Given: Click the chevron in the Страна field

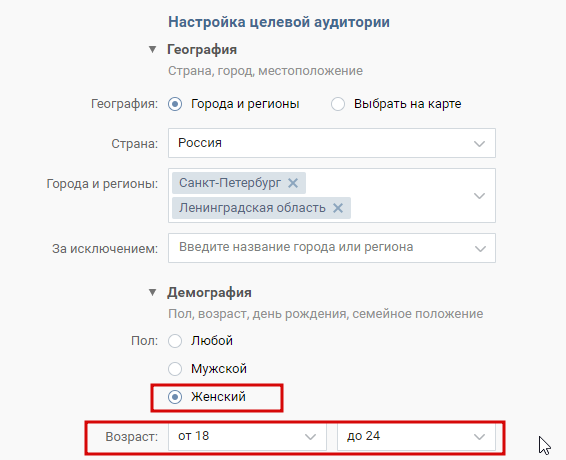Looking at the screenshot, I should click(x=479, y=144).
